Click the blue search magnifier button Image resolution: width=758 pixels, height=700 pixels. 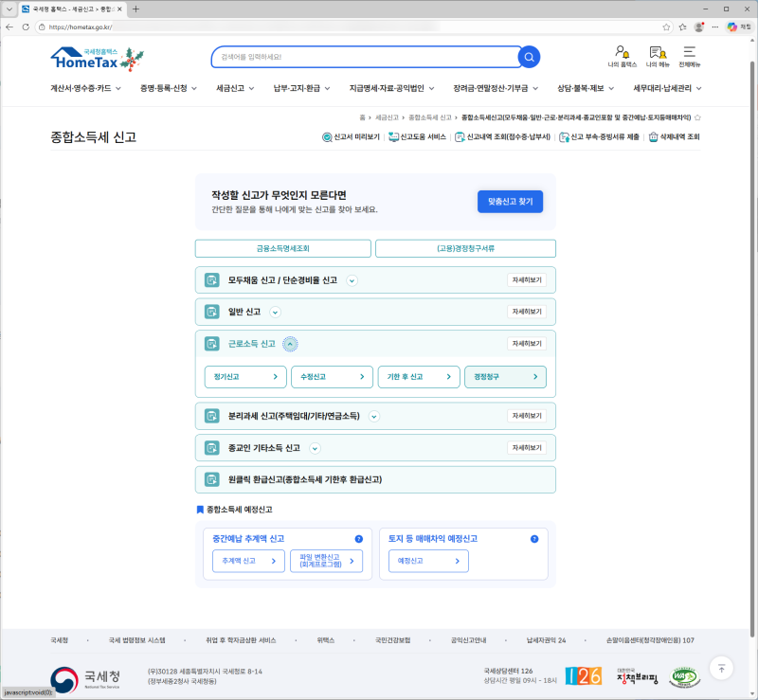pos(529,57)
